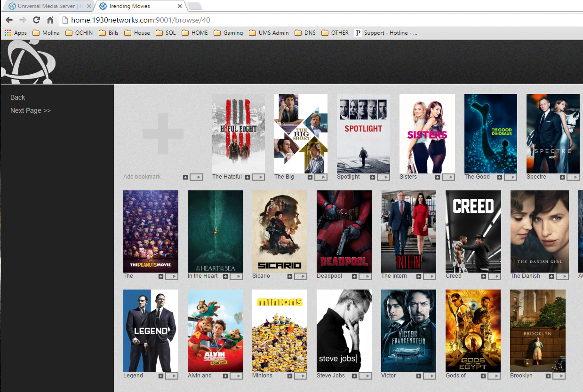Click the play icon beside Legend
The height and width of the screenshot is (392, 583).
pyautogui.click(x=172, y=376)
